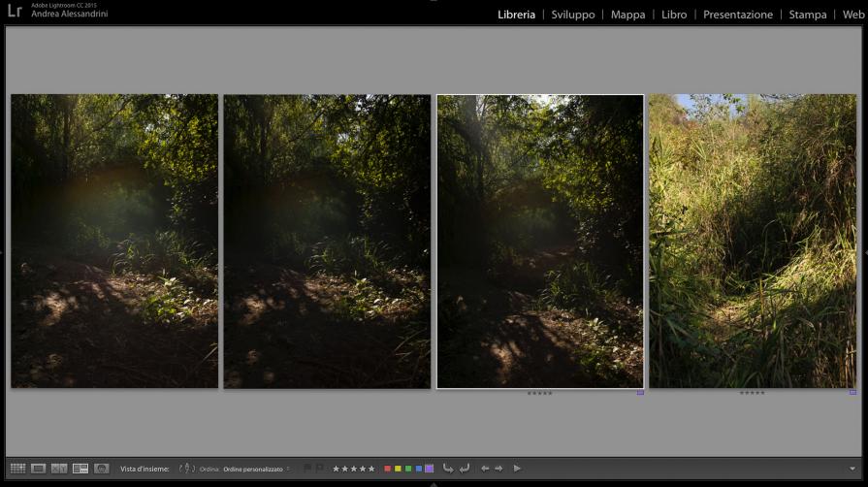
Task: Open People view icon
Action: (x=101, y=469)
